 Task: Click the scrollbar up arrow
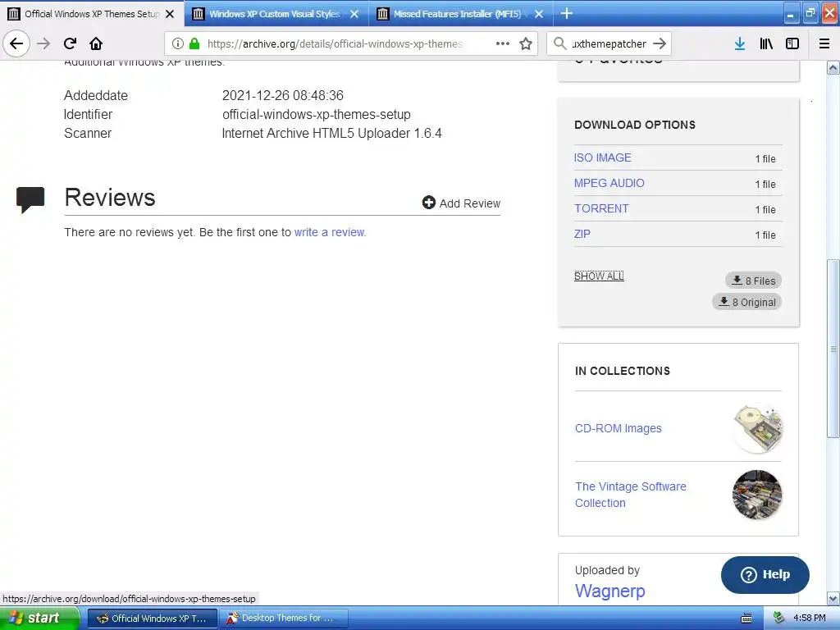(x=833, y=67)
